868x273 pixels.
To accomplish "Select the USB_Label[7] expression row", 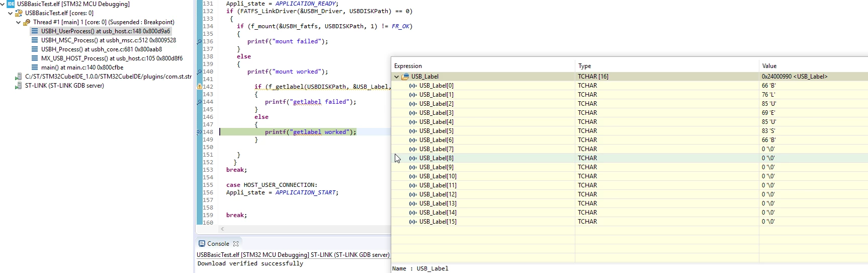I will 630,149.
